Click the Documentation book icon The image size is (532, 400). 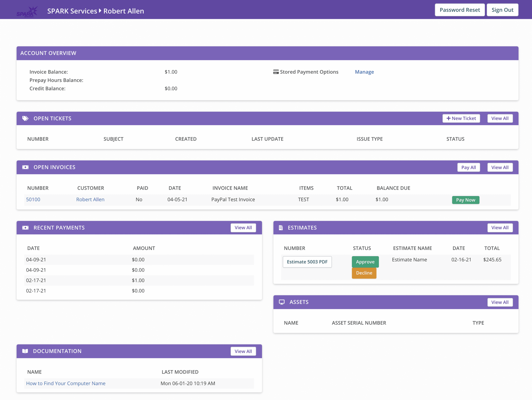(25, 351)
